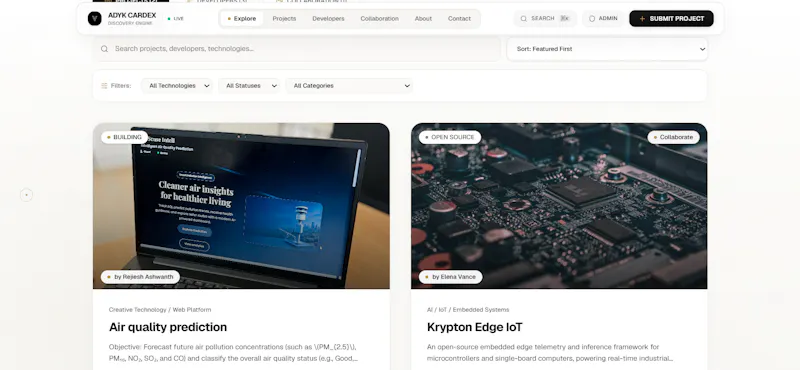Click the by Elena Vance author tag
The image size is (800, 370).
pyautogui.click(x=451, y=277)
